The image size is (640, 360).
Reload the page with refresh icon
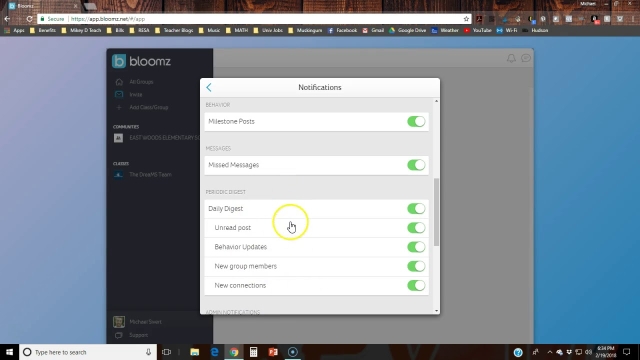(x=29, y=19)
